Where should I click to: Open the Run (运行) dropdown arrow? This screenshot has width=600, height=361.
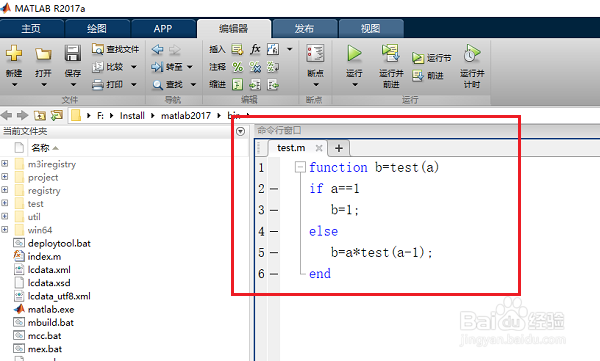(355, 85)
